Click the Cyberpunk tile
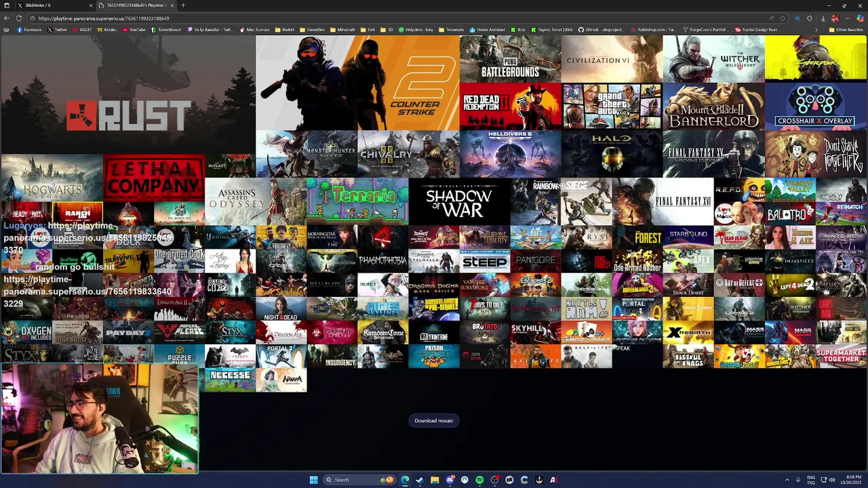This screenshot has width=868, height=488. tap(816, 59)
